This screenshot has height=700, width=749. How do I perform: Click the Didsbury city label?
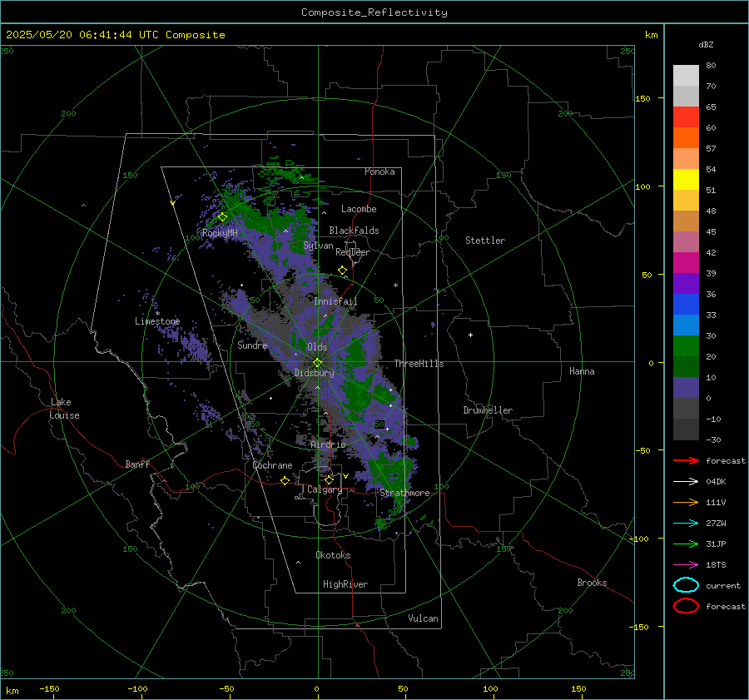pos(314,373)
